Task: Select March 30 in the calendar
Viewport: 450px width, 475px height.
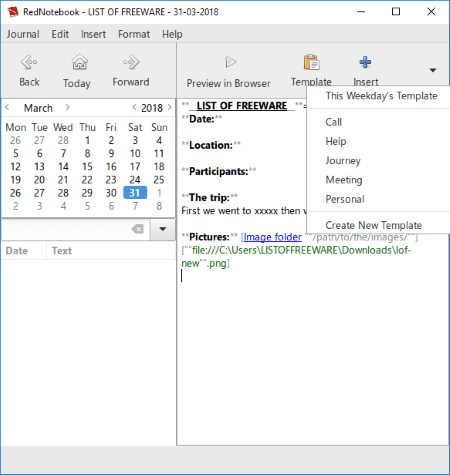Action: [111, 193]
